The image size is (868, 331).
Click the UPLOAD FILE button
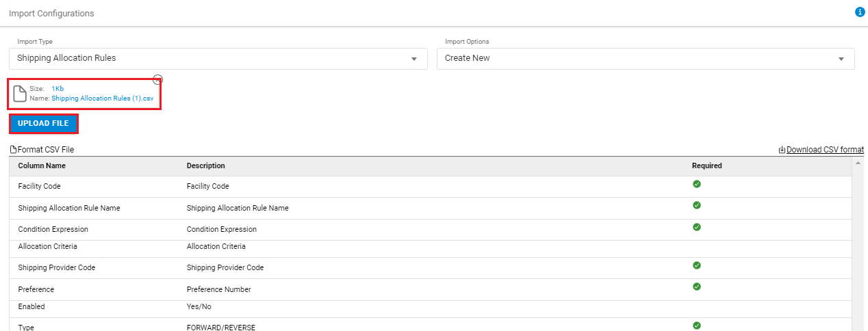[x=43, y=124]
